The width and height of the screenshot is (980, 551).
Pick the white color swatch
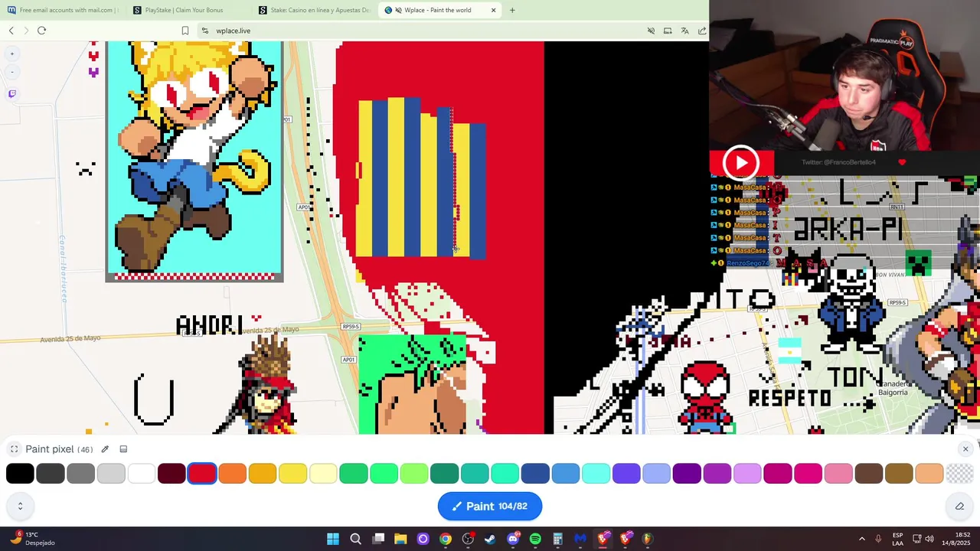click(142, 474)
